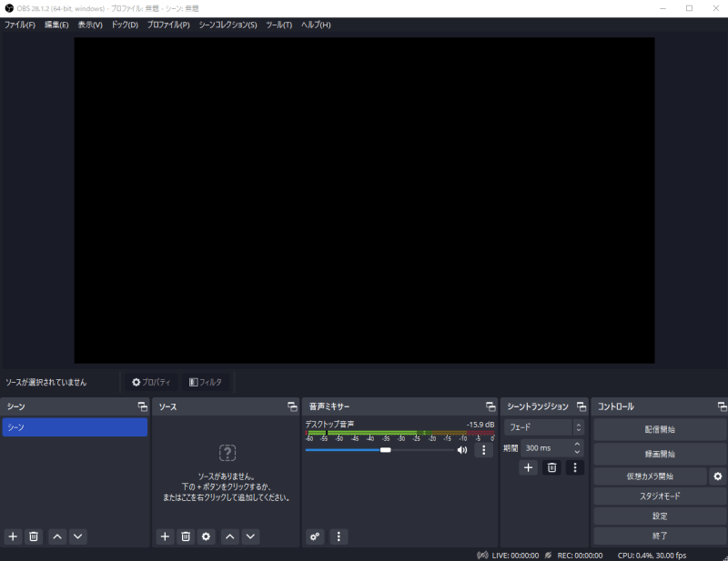
Task: Move scene up arrow in Scenes dock
Action: (57, 536)
